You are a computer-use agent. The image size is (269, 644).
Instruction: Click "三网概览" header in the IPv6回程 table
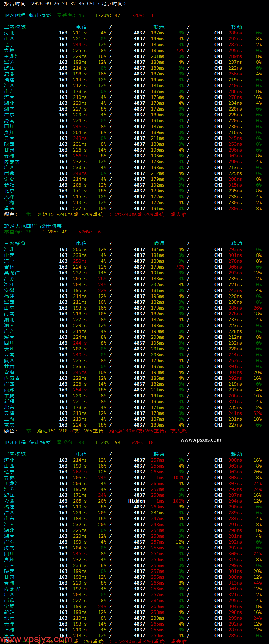click(x=15, y=454)
